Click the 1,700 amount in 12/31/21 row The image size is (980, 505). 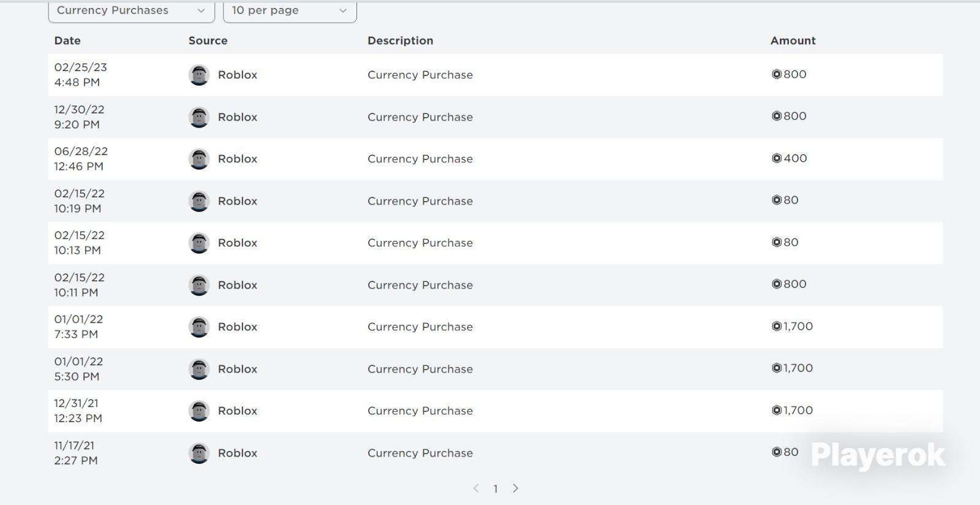797,410
